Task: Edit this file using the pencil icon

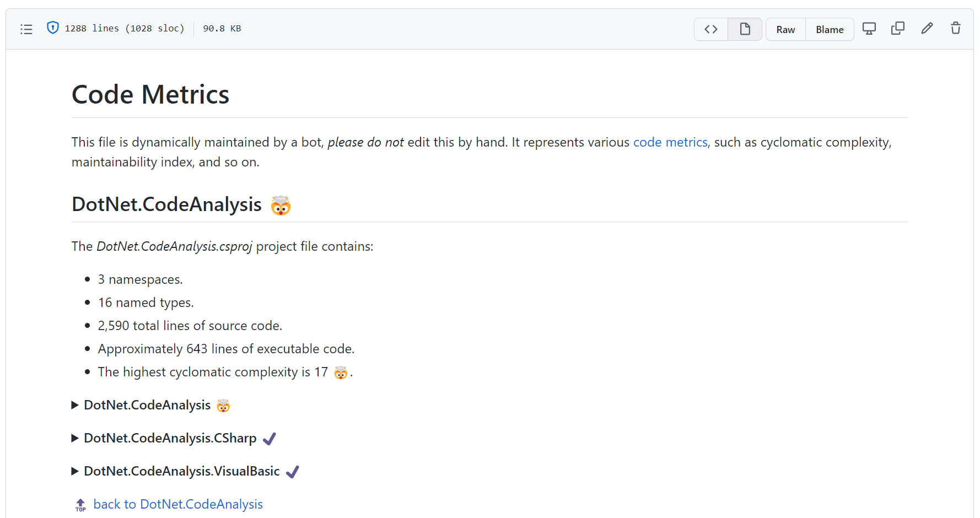Action: 927,28
